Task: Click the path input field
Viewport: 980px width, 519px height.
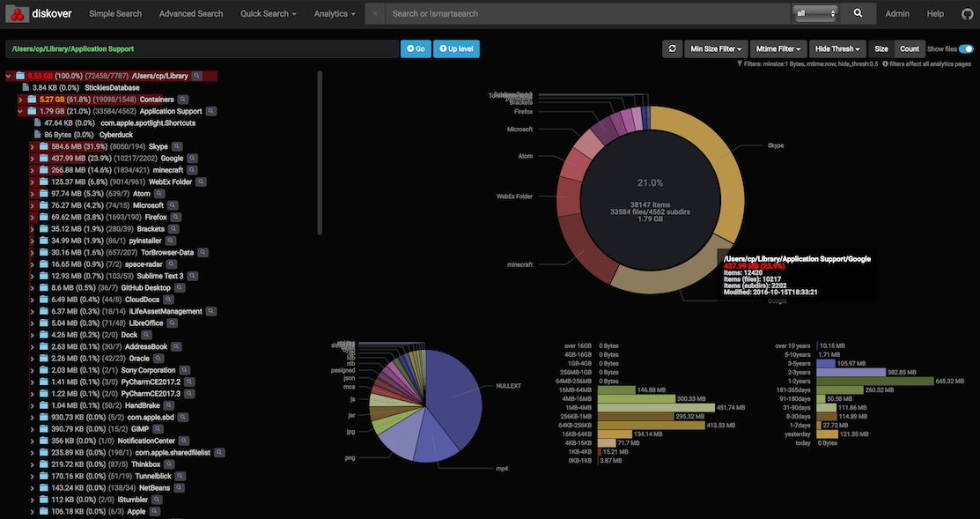Action: [202, 48]
